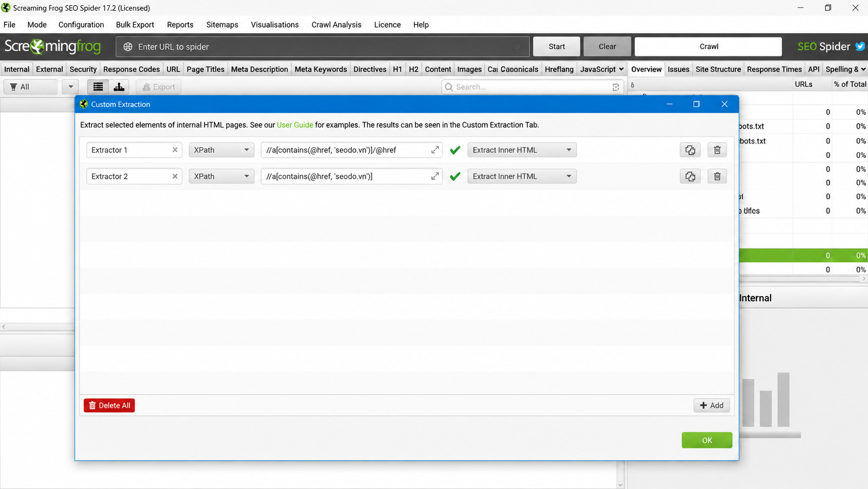Maximize the Custom Extraction dialog
Viewport: 868px width, 489px height.
[x=697, y=104]
